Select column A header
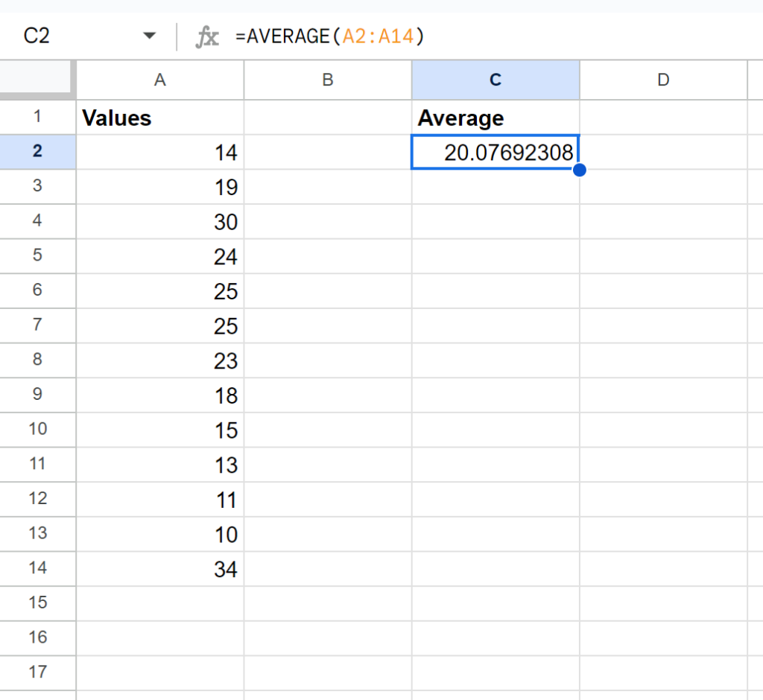Screen dimensions: 763x700 [159, 80]
